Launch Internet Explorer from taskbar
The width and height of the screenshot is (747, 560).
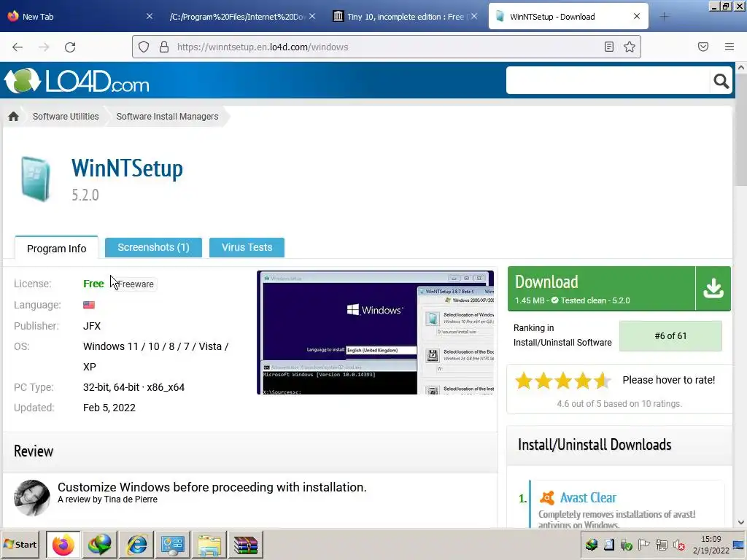[136, 545]
